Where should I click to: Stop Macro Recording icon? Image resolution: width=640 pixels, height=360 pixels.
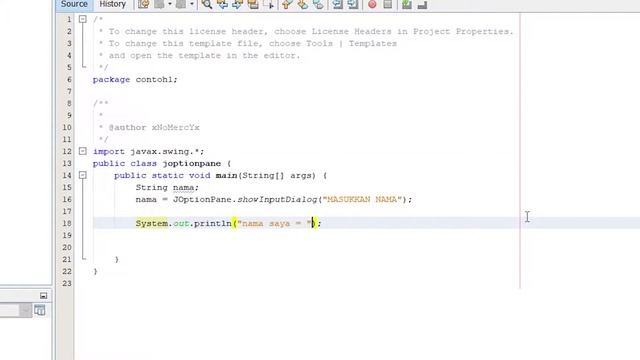click(387, 4)
